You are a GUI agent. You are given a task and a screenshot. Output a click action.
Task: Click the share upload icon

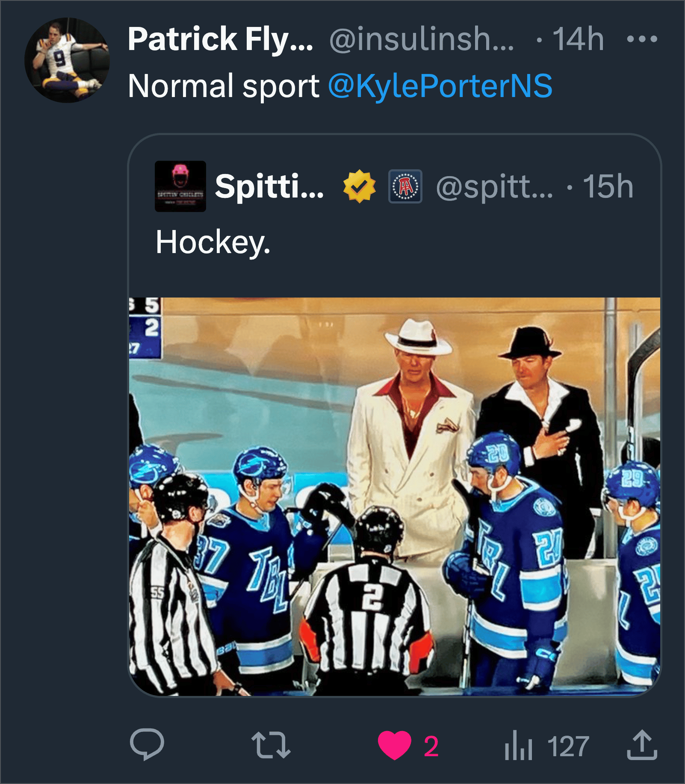coord(642,745)
